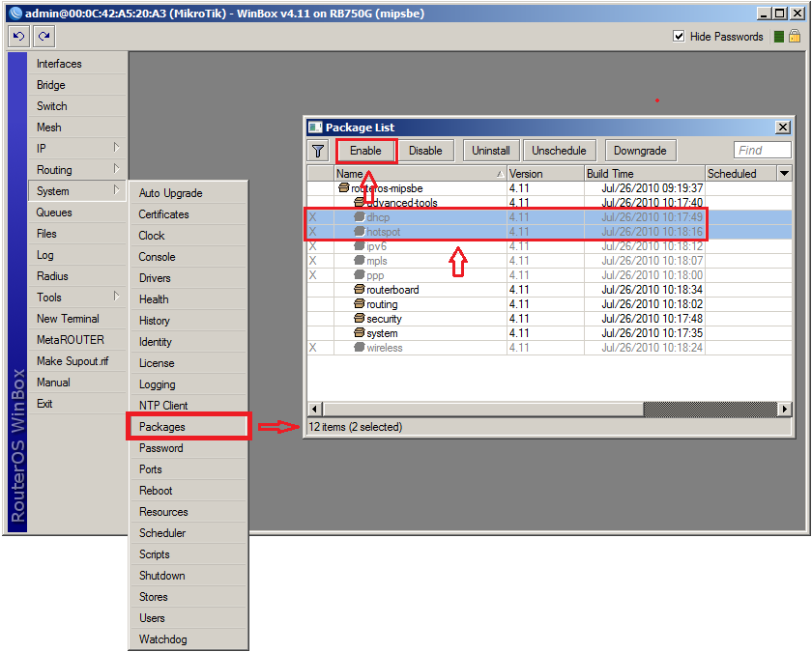The width and height of the screenshot is (812, 652).
Task: Open Packages from the System submenu
Action: click(x=189, y=427)
